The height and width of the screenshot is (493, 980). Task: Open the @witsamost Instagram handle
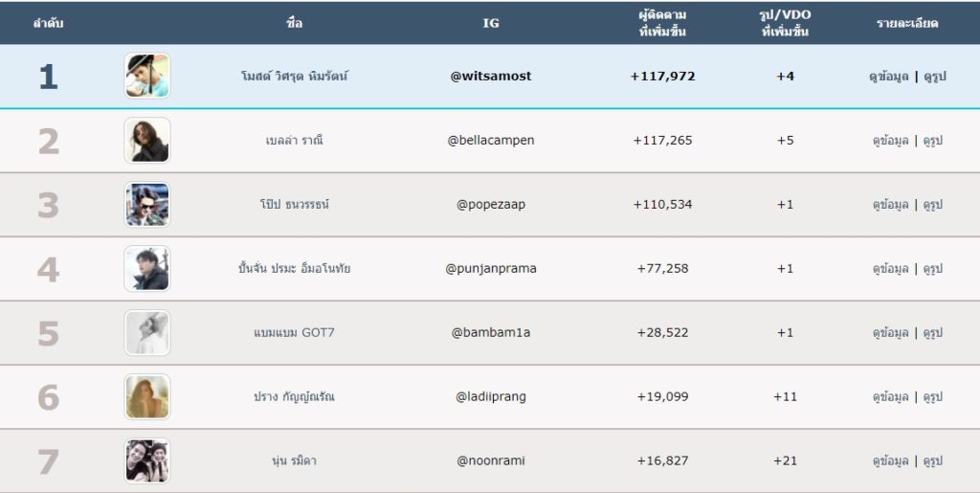tap(491, 77)
